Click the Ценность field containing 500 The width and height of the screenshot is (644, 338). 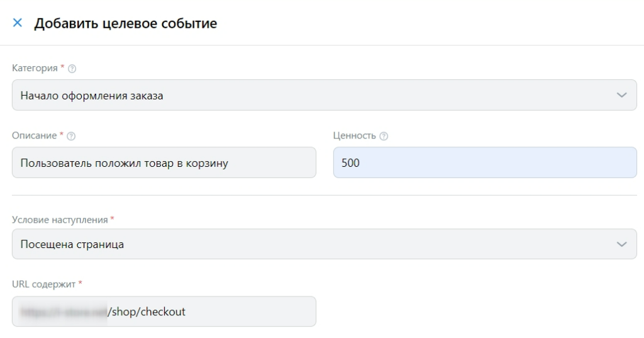[x=484, y=163]
